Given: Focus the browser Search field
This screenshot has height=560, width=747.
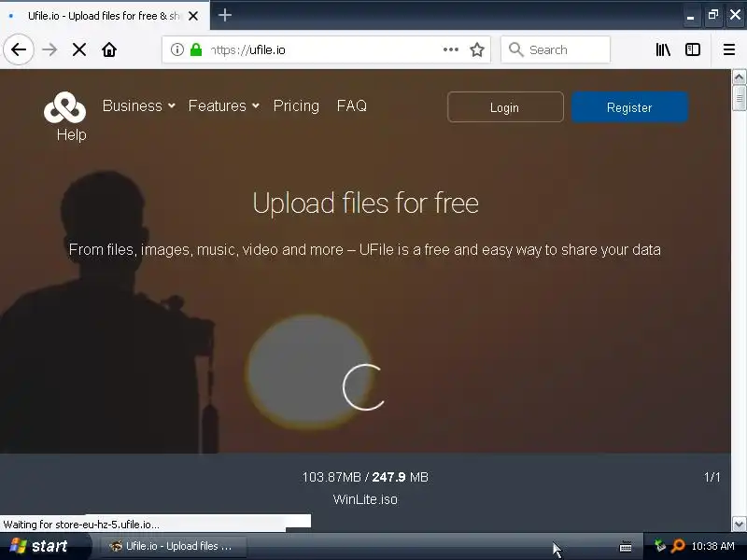Looking at the screenshot, I should pyautogui.click(x=556, y=49).
